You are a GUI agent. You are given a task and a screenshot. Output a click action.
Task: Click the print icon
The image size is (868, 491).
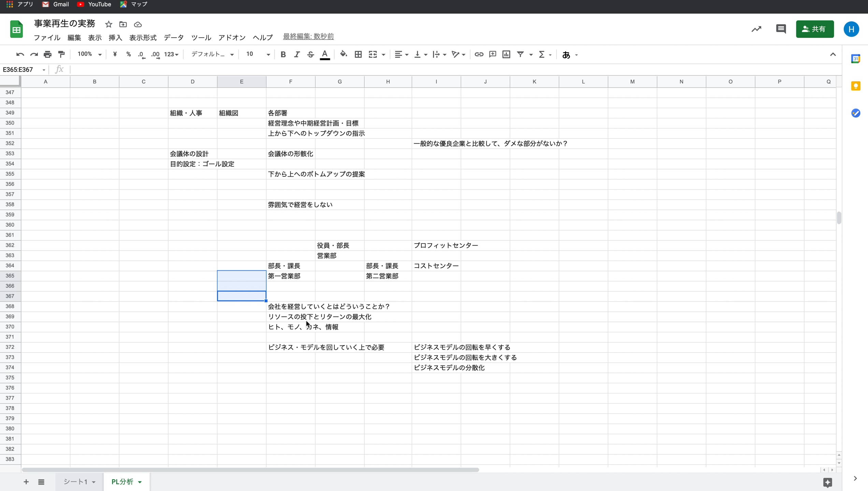coord(47,54)
